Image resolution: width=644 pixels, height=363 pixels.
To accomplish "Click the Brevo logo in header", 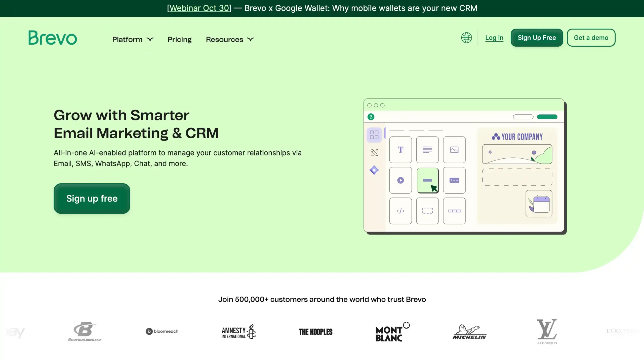I will point(53,38).
